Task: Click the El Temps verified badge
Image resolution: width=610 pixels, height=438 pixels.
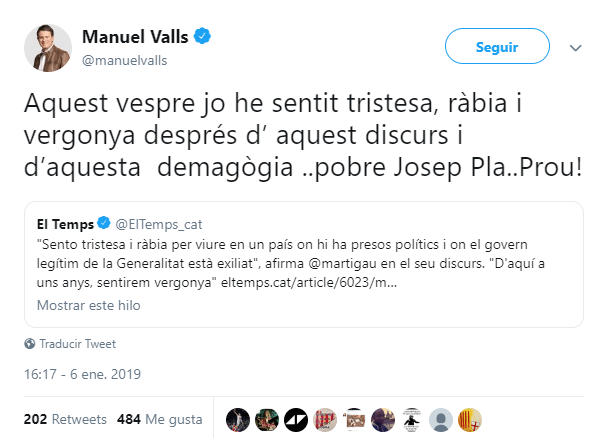Action: coord(104,222)
